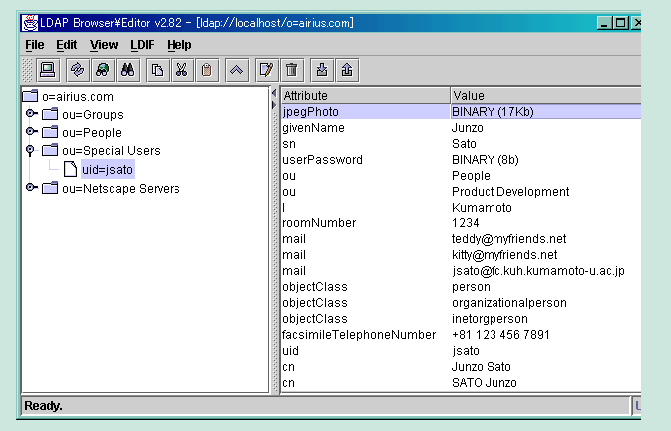Click the Product Development value cell
The height and width of the screenshot is (431, 671).
tap(511, 192)
